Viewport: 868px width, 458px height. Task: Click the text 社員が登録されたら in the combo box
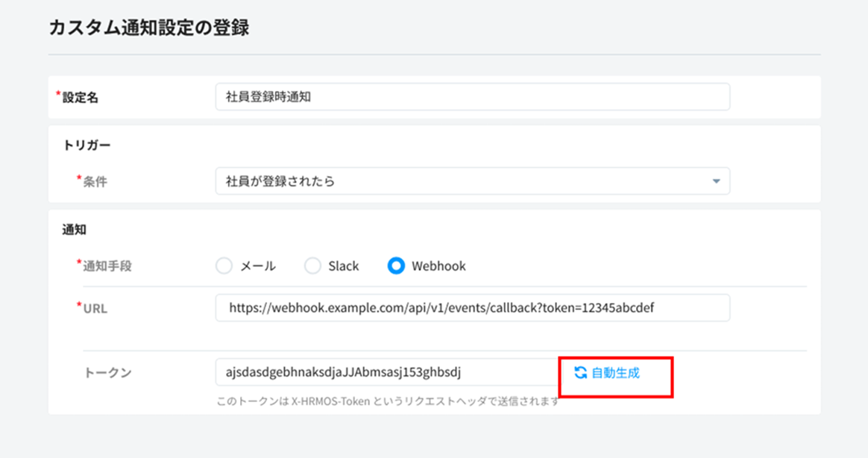click(x=280, y=181)
